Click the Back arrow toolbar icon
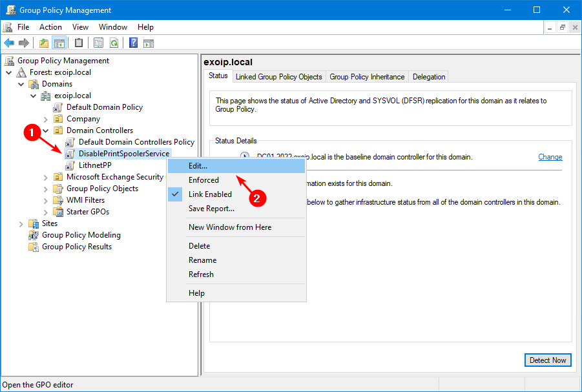Image resolution: width=582 pixels, height=392 pixels. [x=9, y=43]
